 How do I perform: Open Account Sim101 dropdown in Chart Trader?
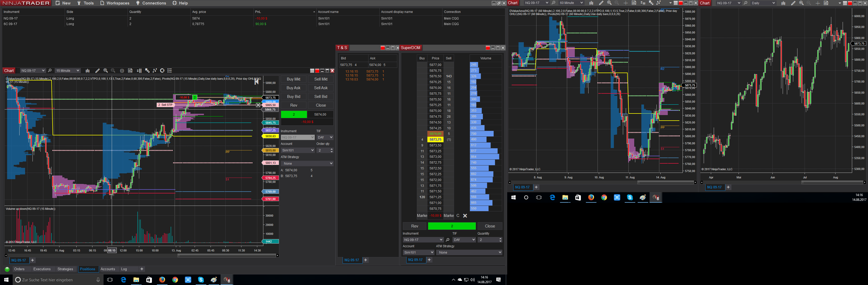pyautogui.click(x=297, y=150)
